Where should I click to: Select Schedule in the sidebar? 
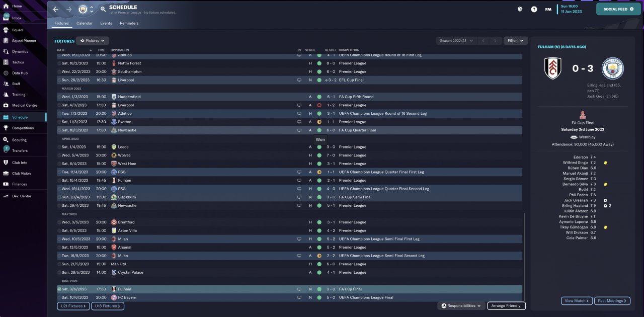coord(23,117)
